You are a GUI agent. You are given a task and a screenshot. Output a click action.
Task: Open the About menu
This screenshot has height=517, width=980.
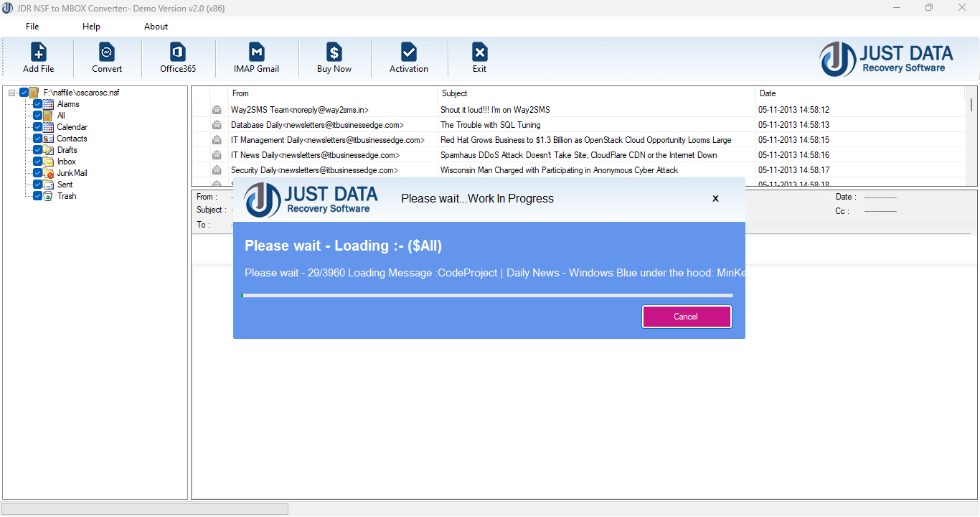(x=156, y=27)
